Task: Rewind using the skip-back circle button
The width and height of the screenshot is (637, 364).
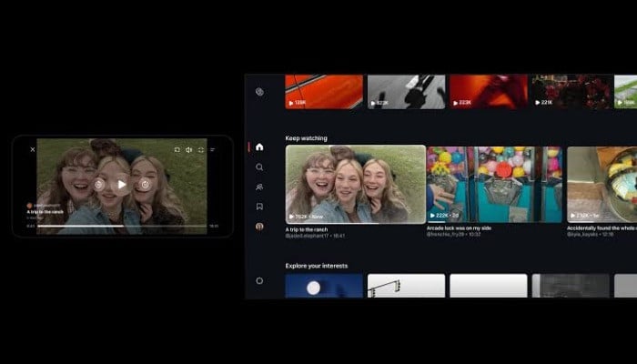Action: coord(98,185)
